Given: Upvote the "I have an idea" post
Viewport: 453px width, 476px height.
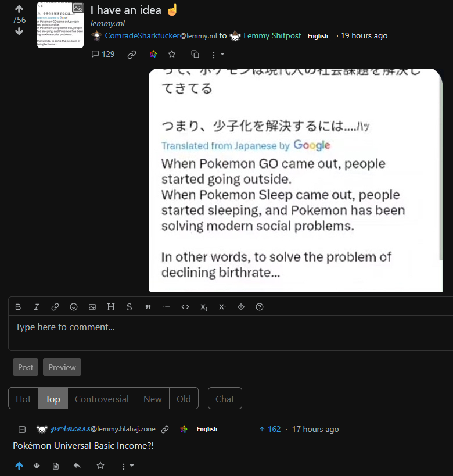Looking at the screenshot, I should pos(19,9).
